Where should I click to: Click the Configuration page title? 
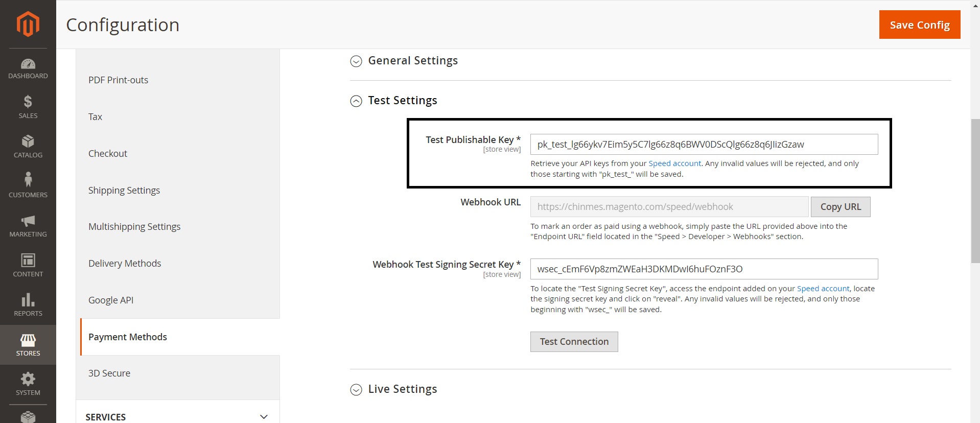pos(123,25)
